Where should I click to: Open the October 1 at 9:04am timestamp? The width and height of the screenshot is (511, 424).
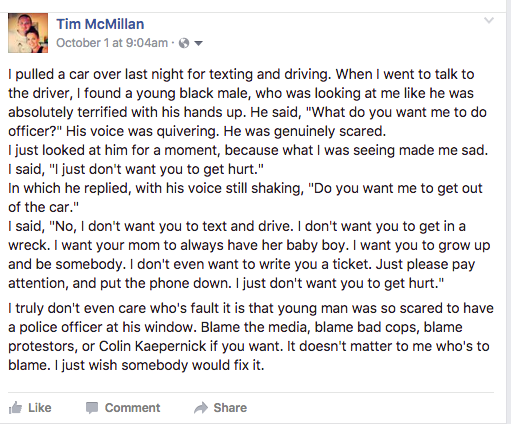pos(112,43)
